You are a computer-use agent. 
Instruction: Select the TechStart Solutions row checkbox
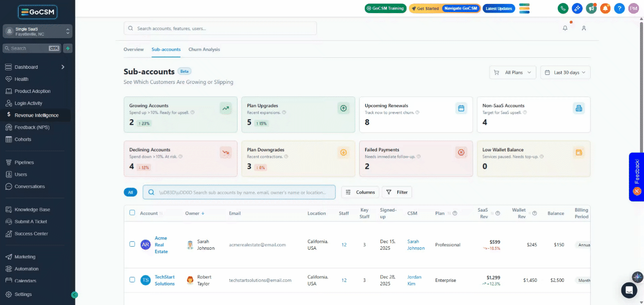(x=132, y=279)
